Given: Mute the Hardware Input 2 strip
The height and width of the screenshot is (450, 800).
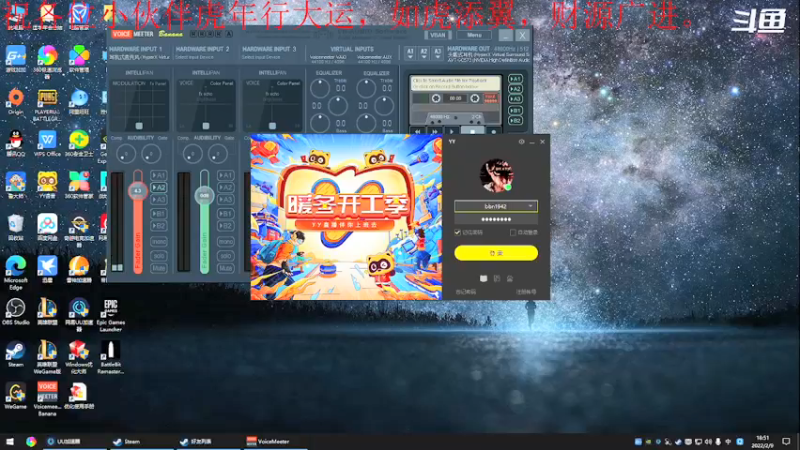Looking at the screenshot, I should pyautogui.click(x=226, y=268).
